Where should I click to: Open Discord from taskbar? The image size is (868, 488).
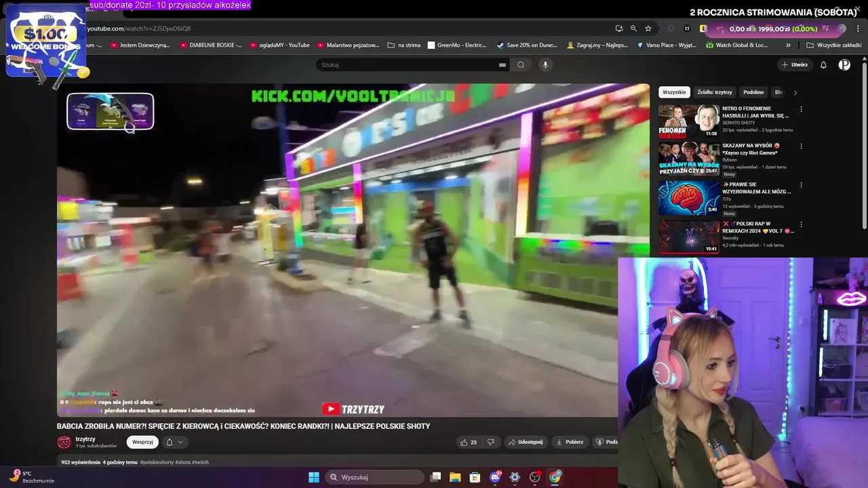(495, 477)
